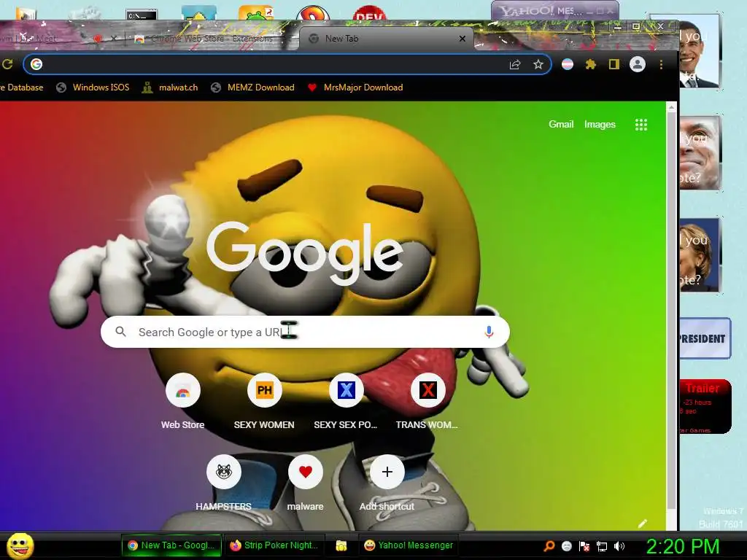Close the New Tab tab
The width and height of the screenshot is (747, 560).
[462, 39]
